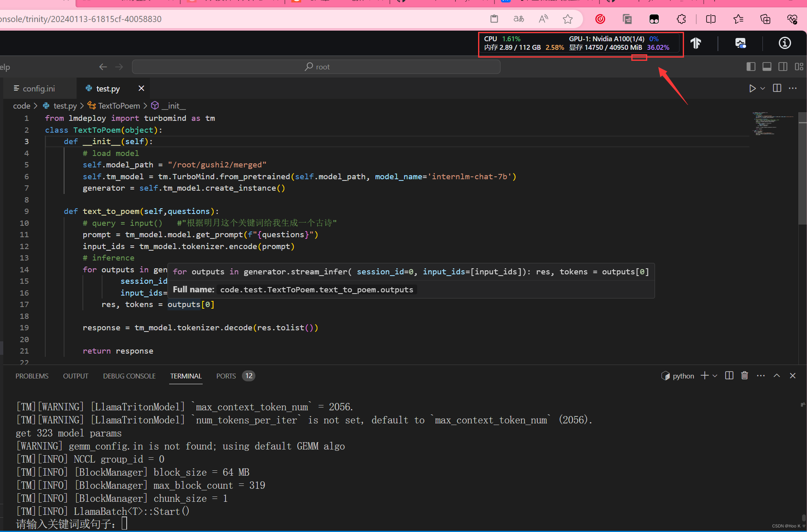The width and height of the screenshot is (807, 532).
Task: Open the new terminal launch profile dropdown
Action: 715,376
